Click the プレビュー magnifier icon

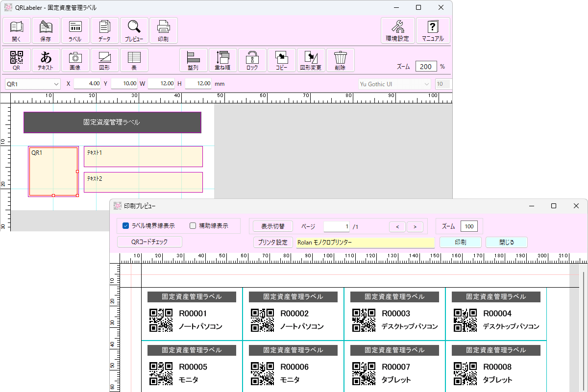pyautogui.click(x=134, y=31)
